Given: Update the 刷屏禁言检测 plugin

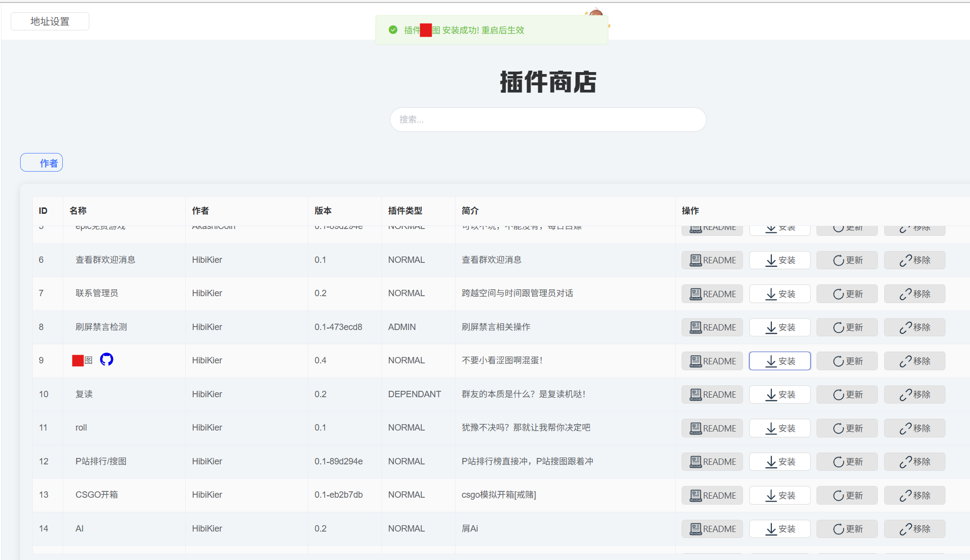Looking at the screenshot, I should (847, 327).
